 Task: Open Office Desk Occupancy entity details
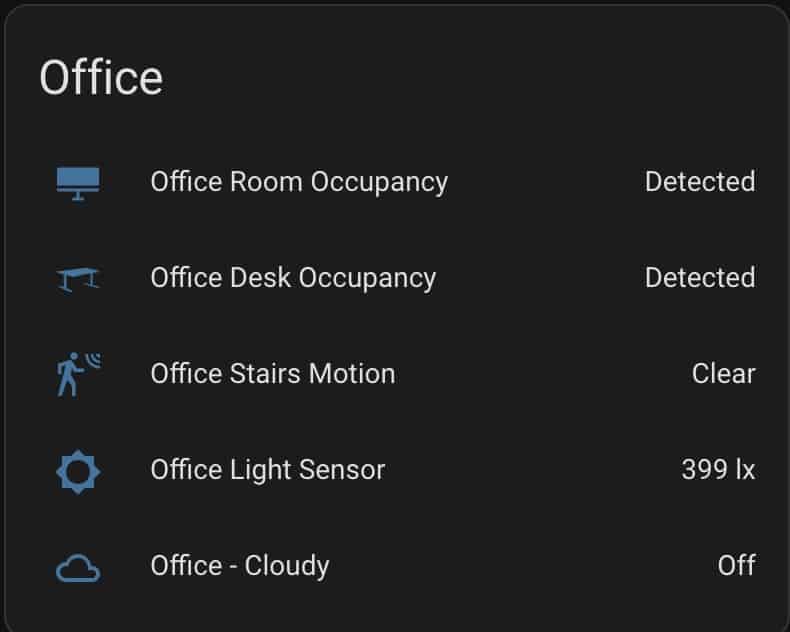(293, 278)
